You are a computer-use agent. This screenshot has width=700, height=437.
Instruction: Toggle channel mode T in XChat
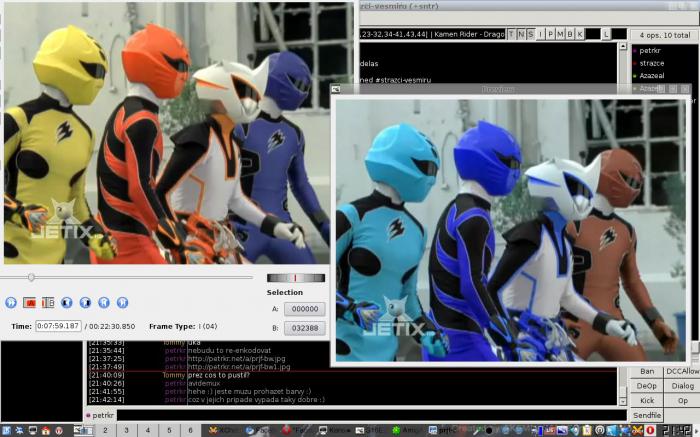pos(512,34)
